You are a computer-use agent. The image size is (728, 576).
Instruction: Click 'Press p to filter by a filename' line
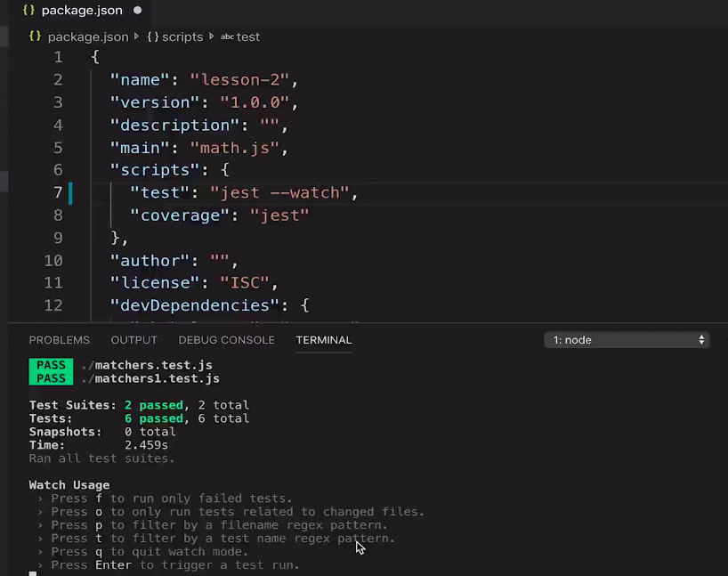[x=213, y=525]
